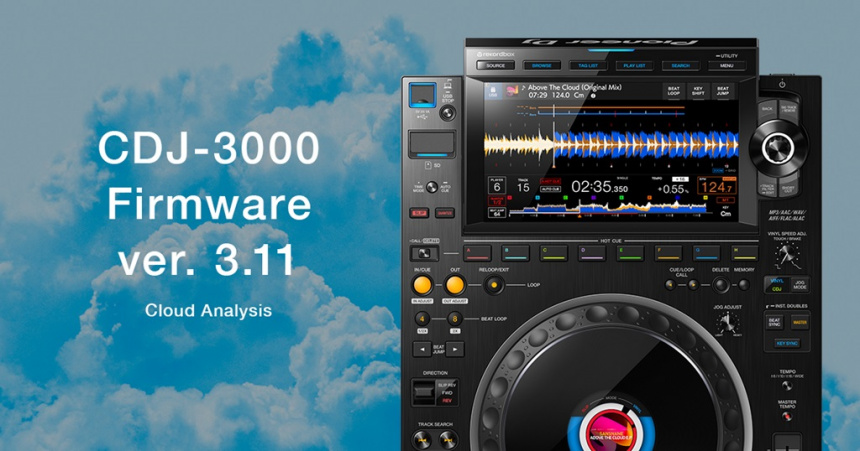
Task: Push the 8-beat loop button
Action: point(455,319)
